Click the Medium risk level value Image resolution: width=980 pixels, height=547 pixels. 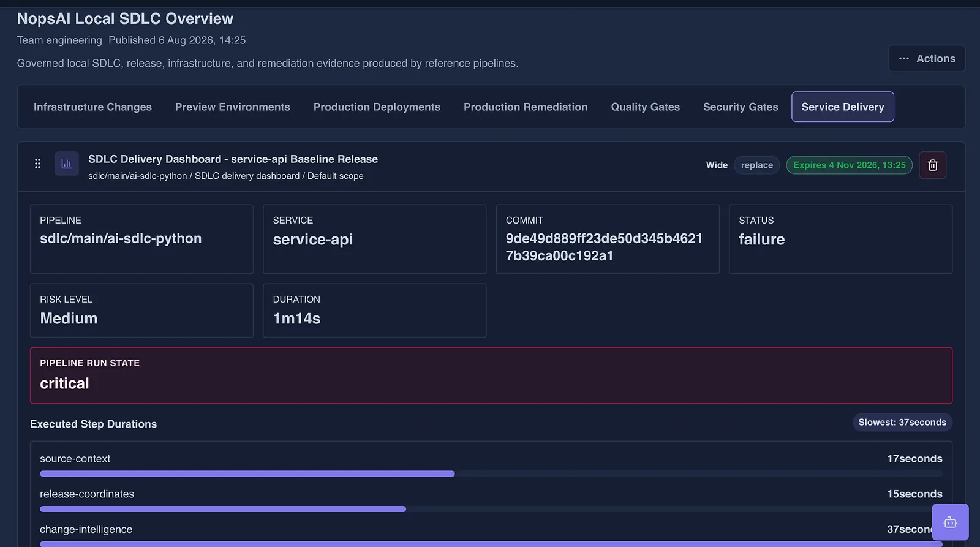tap(69, 319)
